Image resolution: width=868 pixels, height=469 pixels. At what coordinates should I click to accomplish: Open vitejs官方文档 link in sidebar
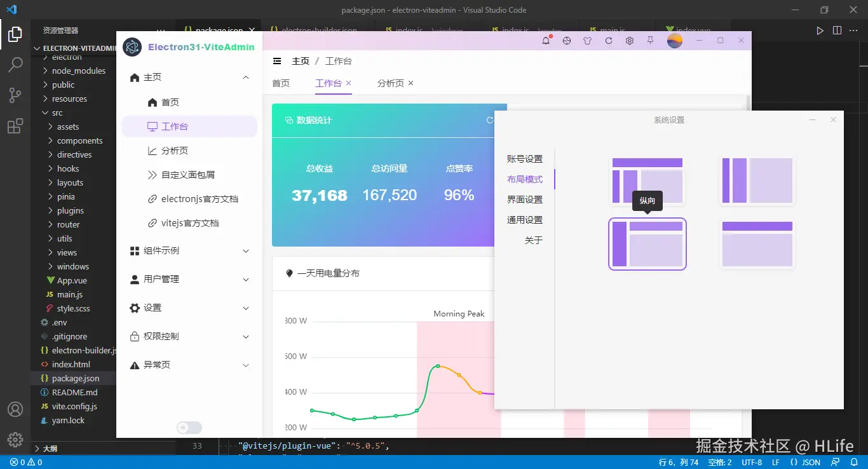(189, 223)
